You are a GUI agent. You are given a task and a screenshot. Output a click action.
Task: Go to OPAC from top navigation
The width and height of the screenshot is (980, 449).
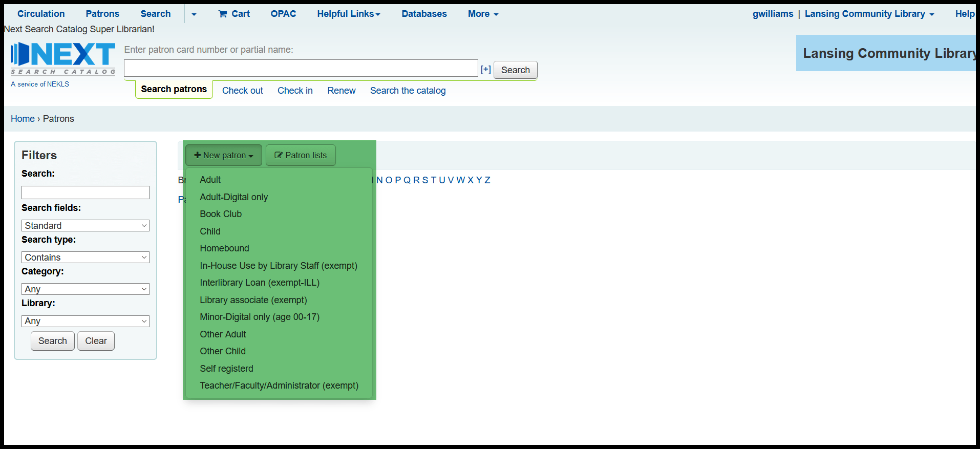pyautogui.click(x=283, y=14)
